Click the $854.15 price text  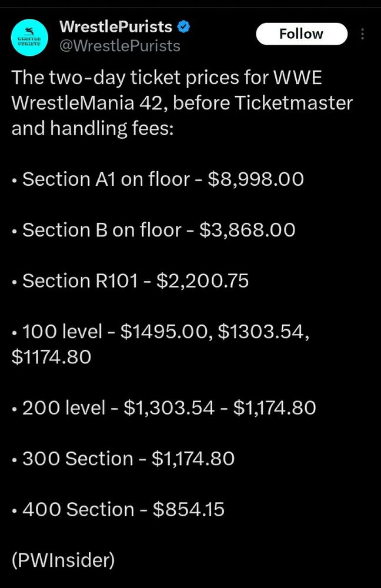(189, 509)
